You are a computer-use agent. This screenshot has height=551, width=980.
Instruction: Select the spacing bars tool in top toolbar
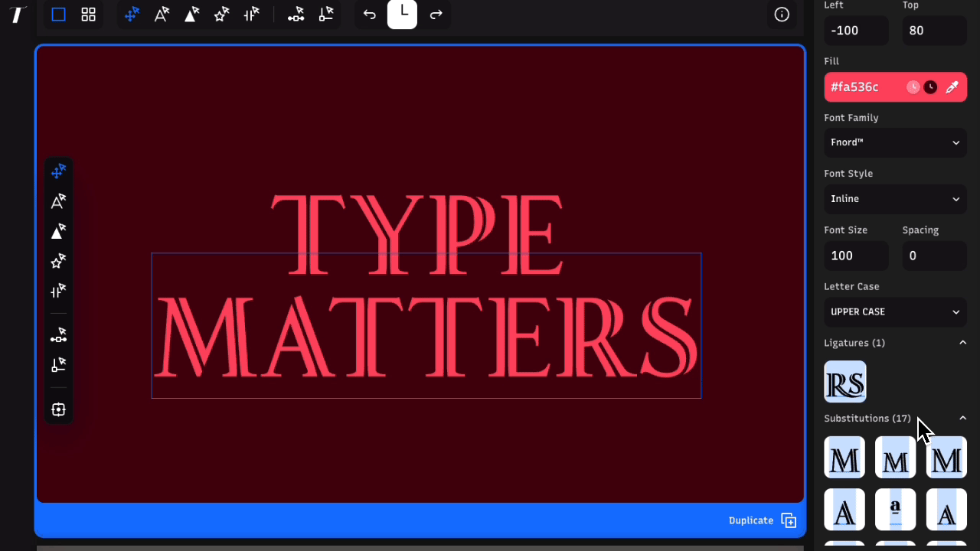(x=251, y=15)
